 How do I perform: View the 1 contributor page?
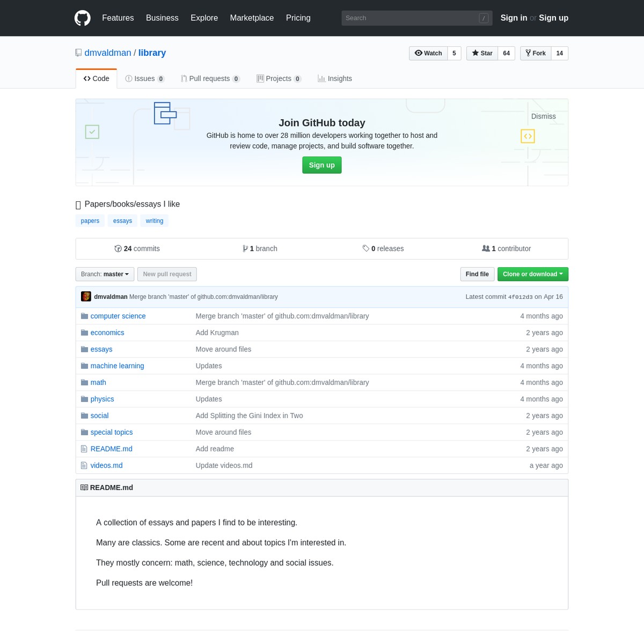pyautogui.click(x=507, y=248)
